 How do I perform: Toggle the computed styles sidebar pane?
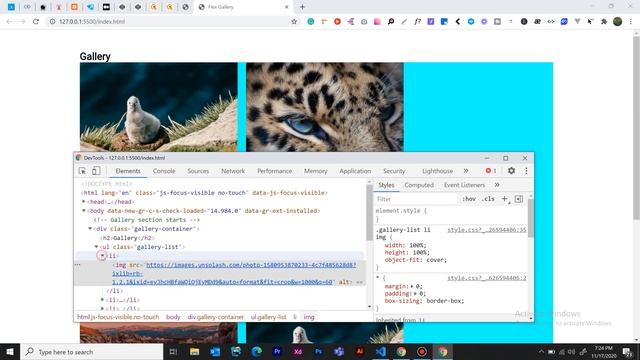[519, 199]
